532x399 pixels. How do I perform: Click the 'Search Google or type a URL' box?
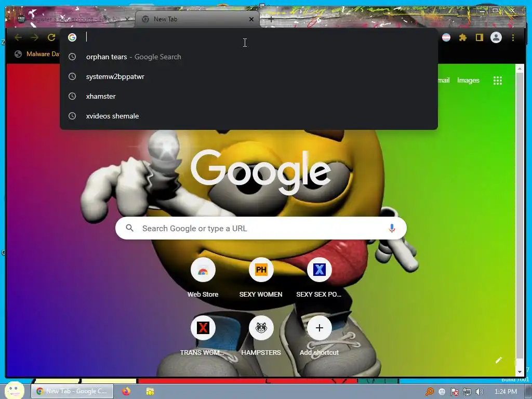[261, 229]
